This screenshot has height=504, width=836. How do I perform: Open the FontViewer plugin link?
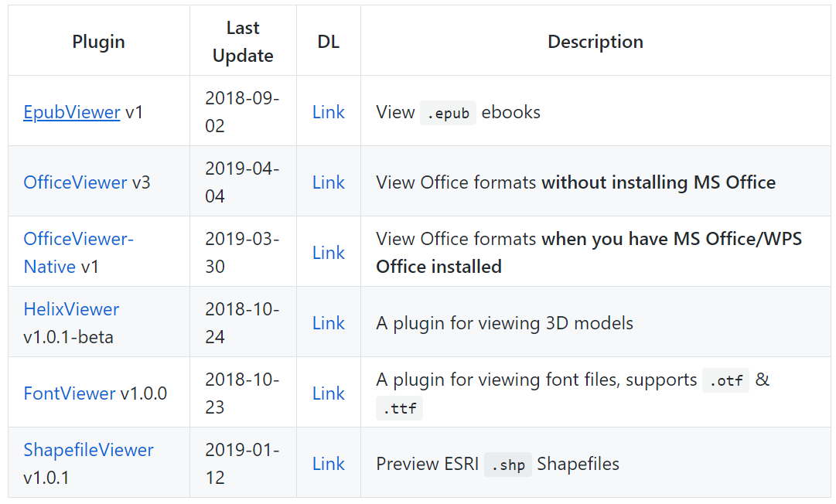pyautogui.click(x=70, y=393)
